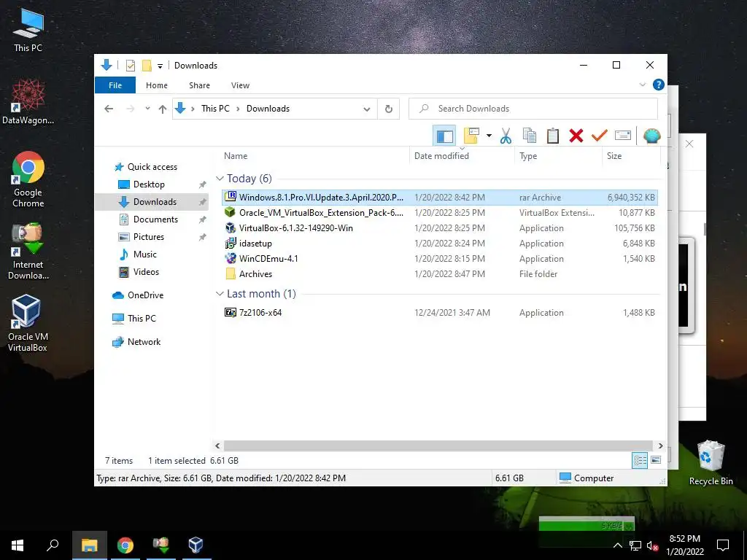Open the DataWagon desktop shortcut
The width and height of the screenshot is (747, 560).
[28, 101]
